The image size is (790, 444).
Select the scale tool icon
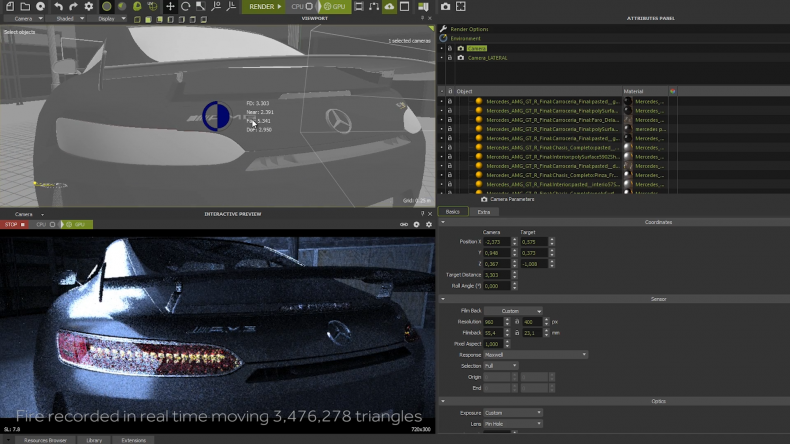coord(201,7)
